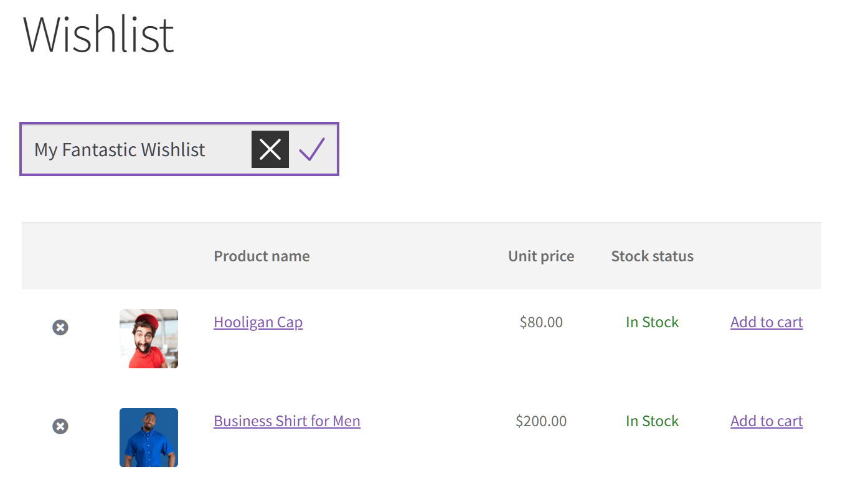Click the Business Shirt product thumbnail
Image resolution: width=868 pixels, height=484 pixels.
click(149, 437)
